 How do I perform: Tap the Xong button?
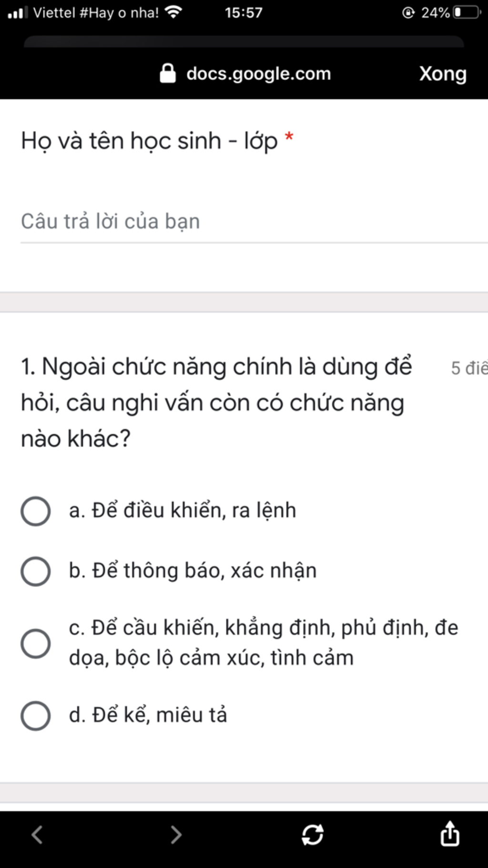pos(443,74)
